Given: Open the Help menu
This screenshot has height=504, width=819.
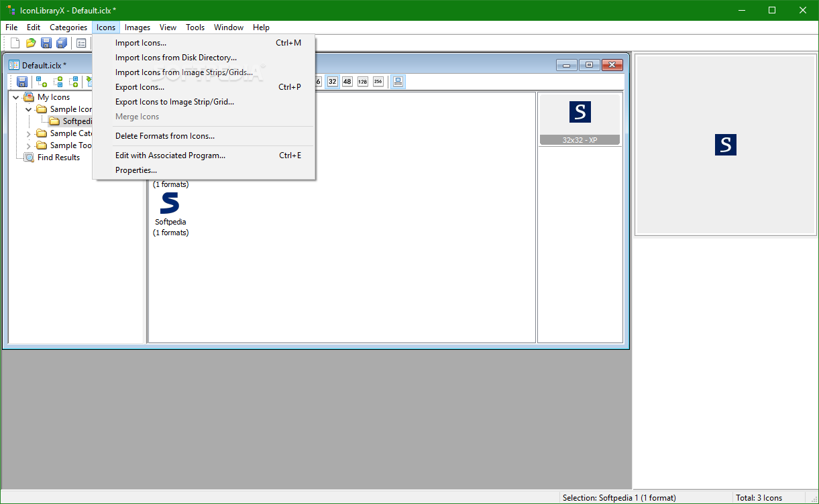Looking at the screenshot, I should coord(262,27).
